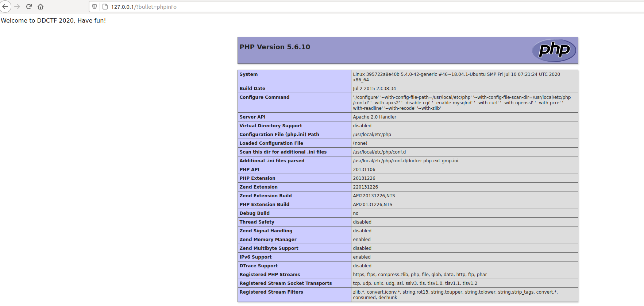
Task: Click the 'Registered Stream Filters' label
Action: [x=271, y=292]
